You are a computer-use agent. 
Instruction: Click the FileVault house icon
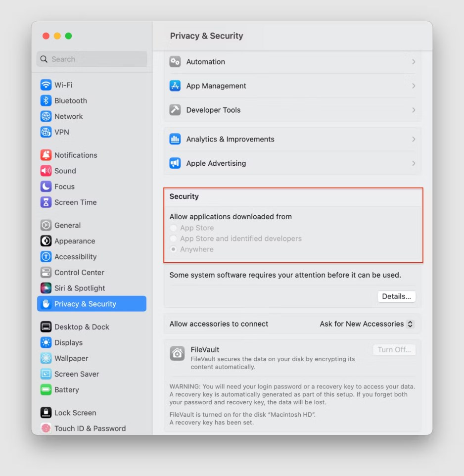point(177,353)
